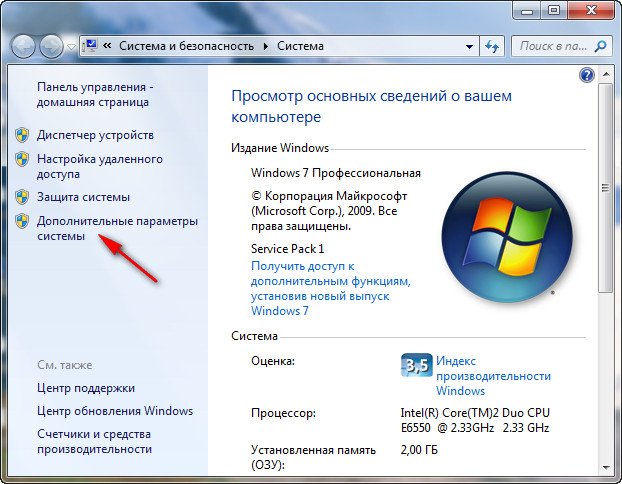Select the Система breadcrumb item
622x484 pixels.
click(x=299, y=46)
